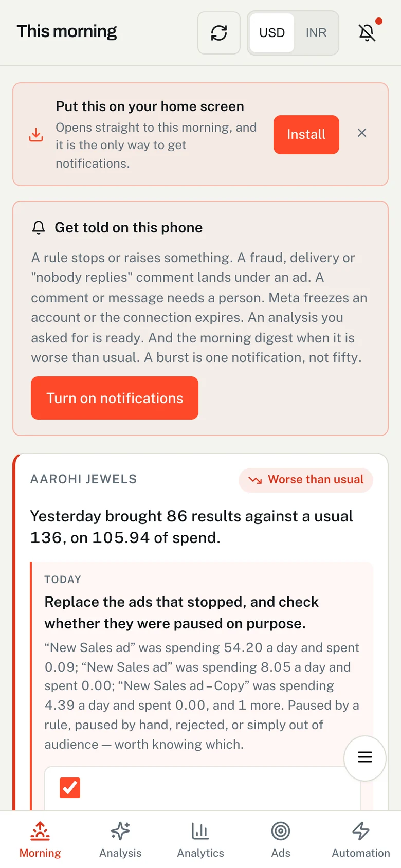
Task: Turn on notifications
Action: point(115,398)
